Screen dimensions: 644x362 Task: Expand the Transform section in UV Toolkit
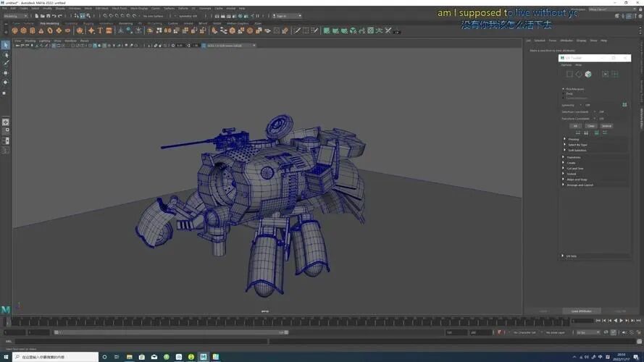[x=573, y=157]
